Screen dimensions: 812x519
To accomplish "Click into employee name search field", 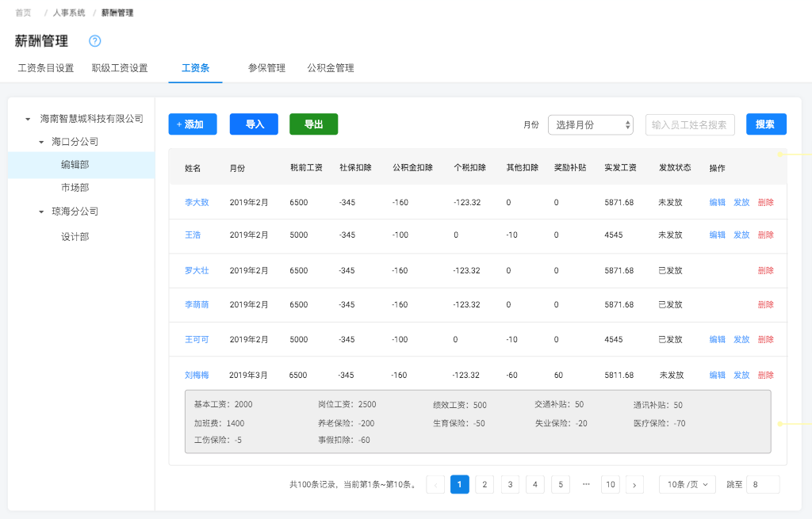I will [690, 124].
